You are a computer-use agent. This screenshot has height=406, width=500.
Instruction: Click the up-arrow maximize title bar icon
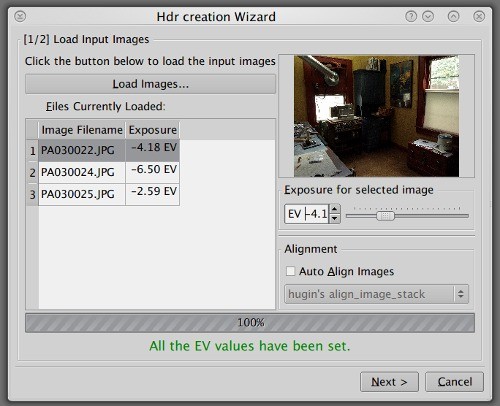(453, 16)
